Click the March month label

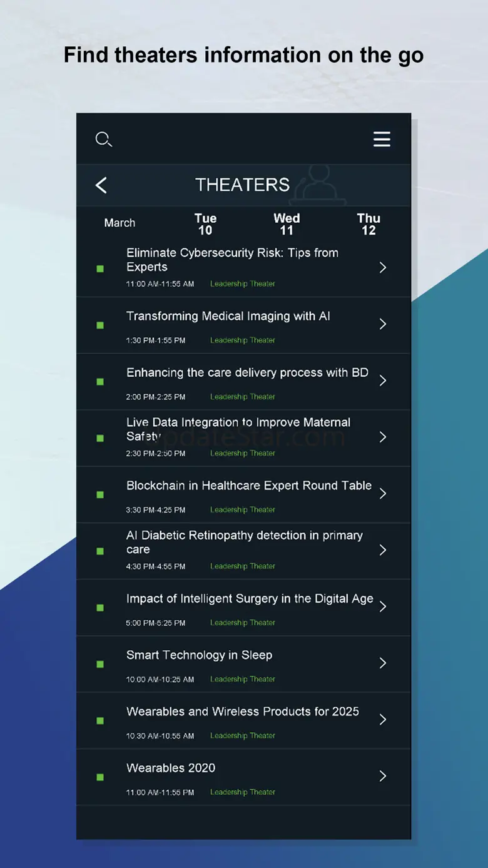tap(119, 223)
